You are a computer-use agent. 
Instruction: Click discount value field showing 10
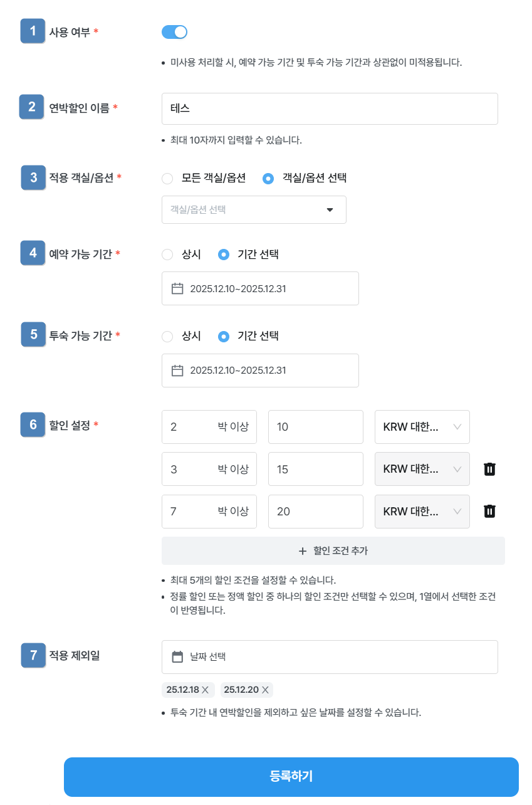click(315, 427)
